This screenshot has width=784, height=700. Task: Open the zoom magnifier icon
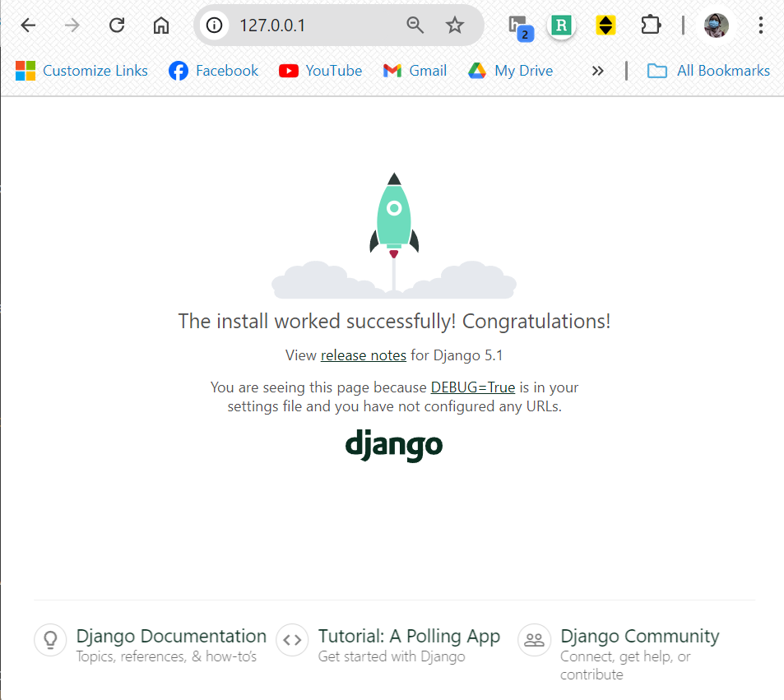pyautogui.click(x=415, y=25)
